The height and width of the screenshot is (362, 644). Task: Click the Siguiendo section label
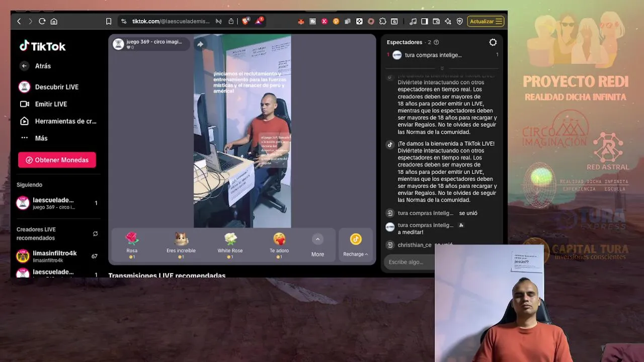pyautogui.click(x=29, y=185)
